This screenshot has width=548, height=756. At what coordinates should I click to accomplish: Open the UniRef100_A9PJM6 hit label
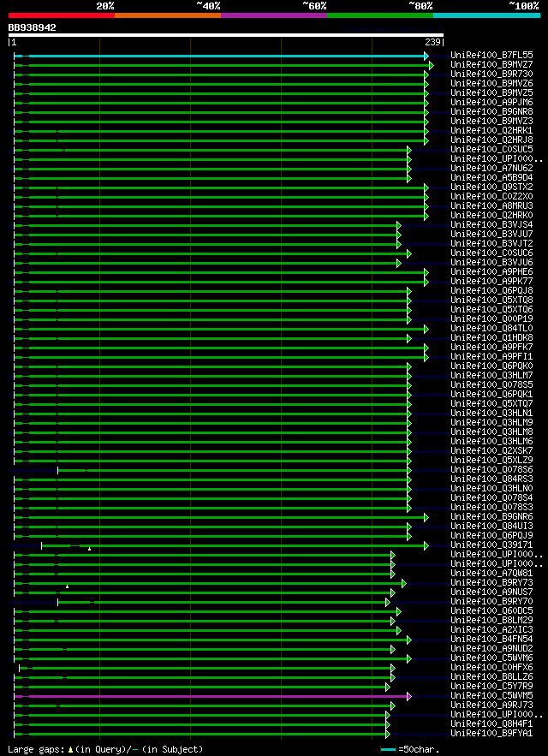coord(491,102)
